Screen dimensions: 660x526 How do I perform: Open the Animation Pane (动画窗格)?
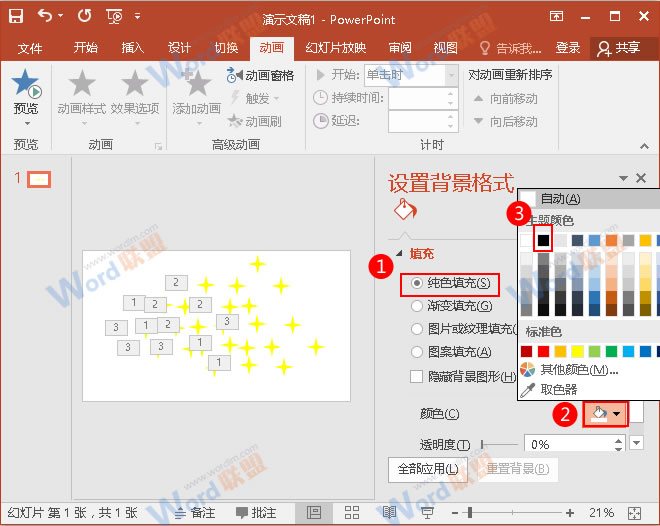coord(260,75)
